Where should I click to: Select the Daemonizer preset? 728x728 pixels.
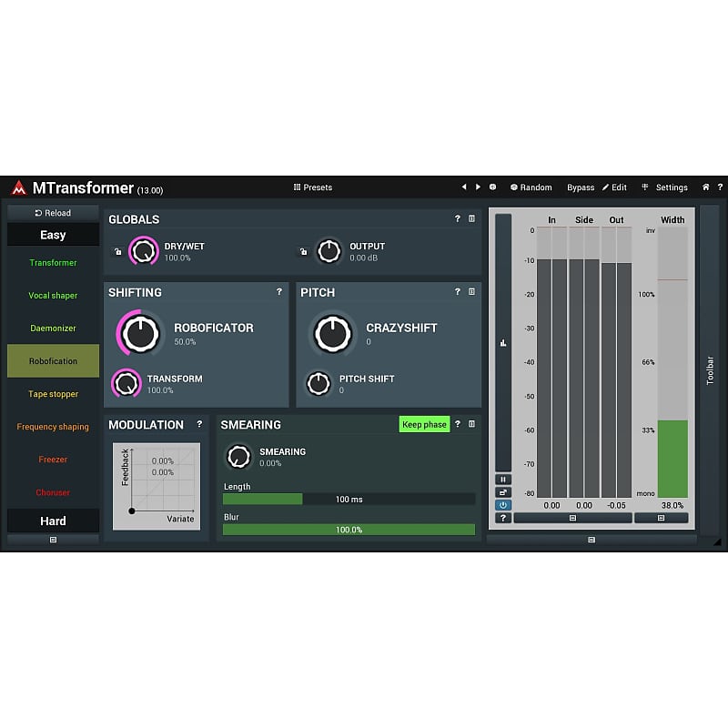[x=52, y=328]
